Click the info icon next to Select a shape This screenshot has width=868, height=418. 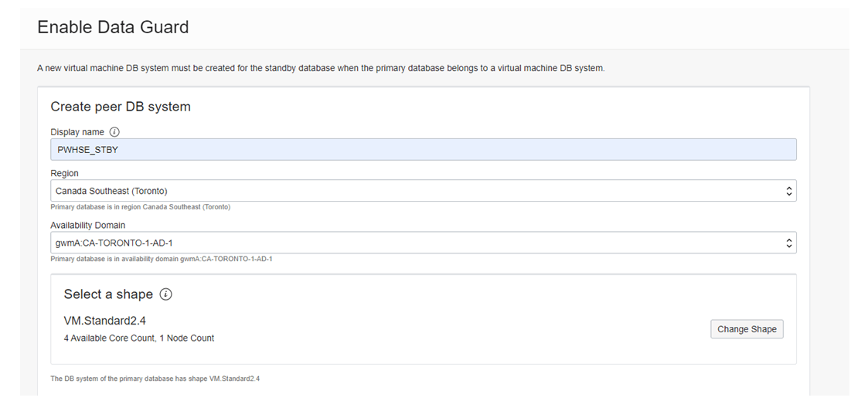165,294
